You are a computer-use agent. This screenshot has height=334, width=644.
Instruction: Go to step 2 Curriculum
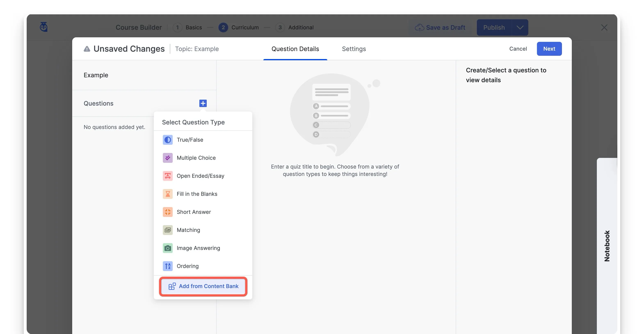point(239,27)
